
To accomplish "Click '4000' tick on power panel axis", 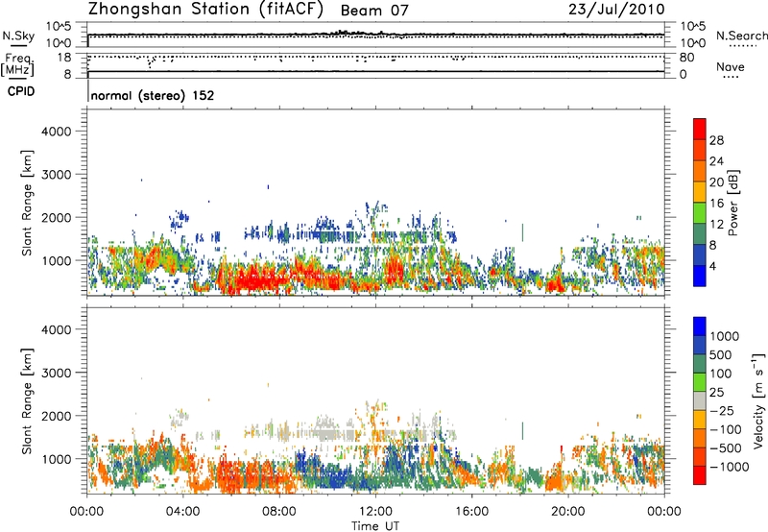I will pyautogui.click(x=57, y=132).
